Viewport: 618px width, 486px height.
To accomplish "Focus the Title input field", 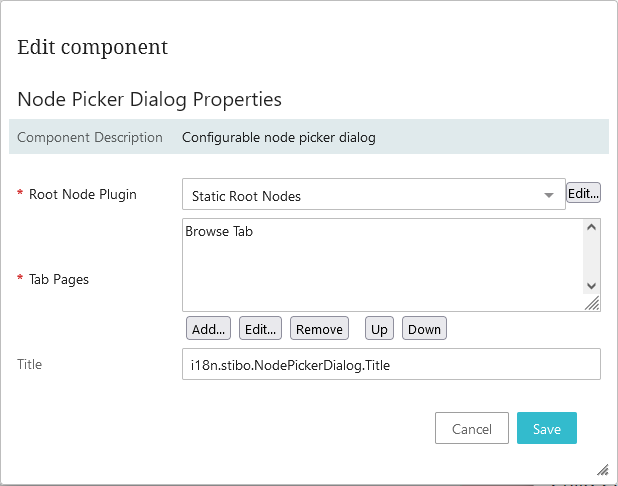I will tap(391, 364).
